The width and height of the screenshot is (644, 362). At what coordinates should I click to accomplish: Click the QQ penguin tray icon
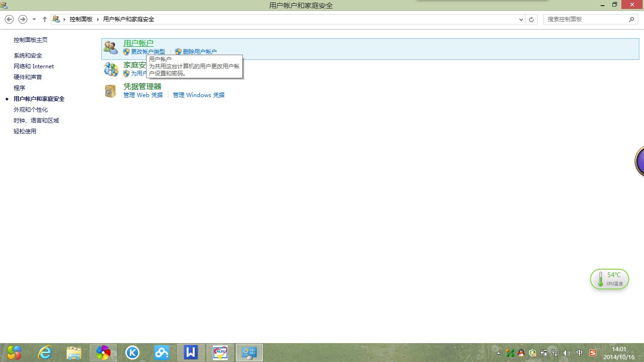(x=521, y=353)
